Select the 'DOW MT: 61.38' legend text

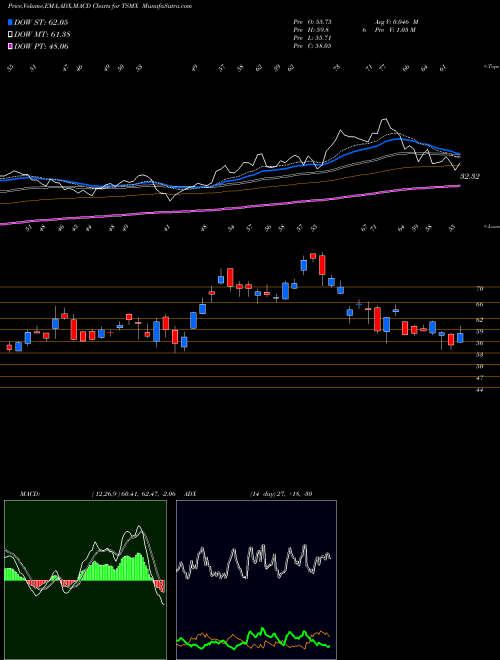click(x=42, y=35)
